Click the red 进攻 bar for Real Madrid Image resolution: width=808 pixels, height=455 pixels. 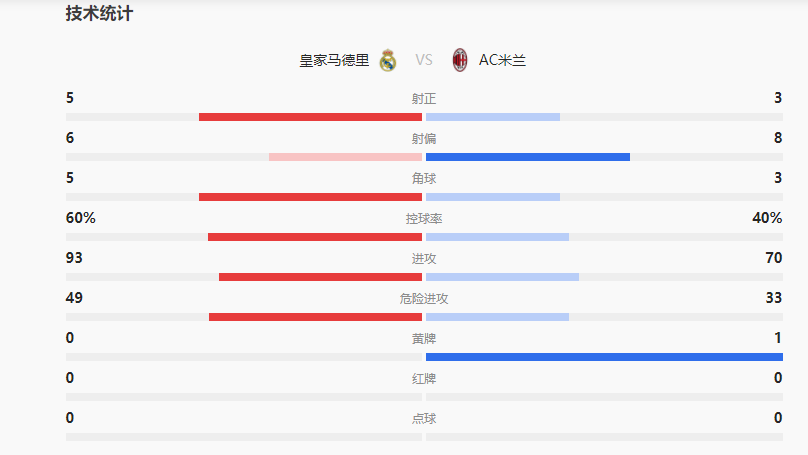[x=320, y=277]
